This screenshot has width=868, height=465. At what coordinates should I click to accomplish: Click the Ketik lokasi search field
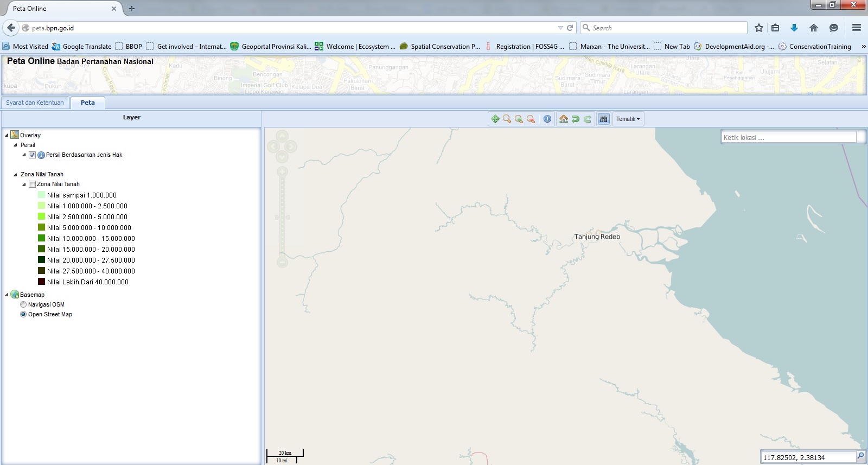(788, 137)
